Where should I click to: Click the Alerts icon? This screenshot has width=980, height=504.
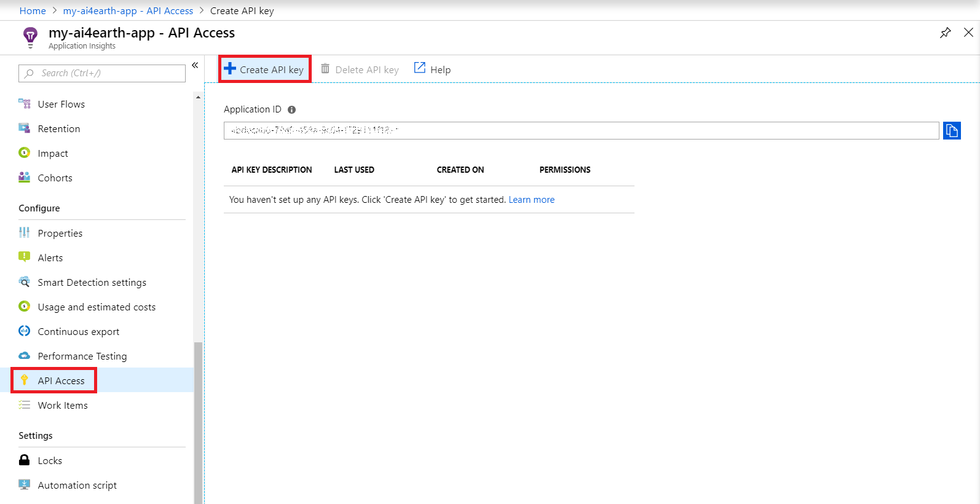coord(25,258)
